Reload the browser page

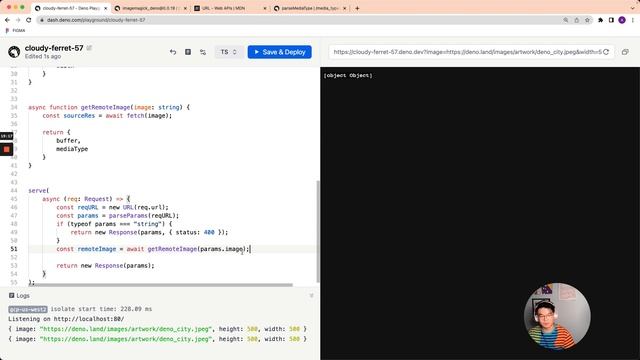(x=29, y=20)
